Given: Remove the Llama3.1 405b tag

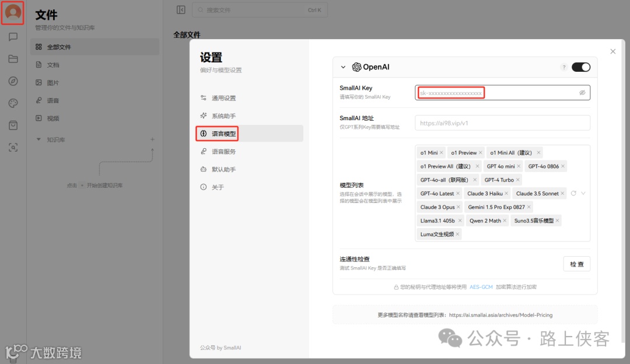Looking at the screenshot, I should coord(460,220).
